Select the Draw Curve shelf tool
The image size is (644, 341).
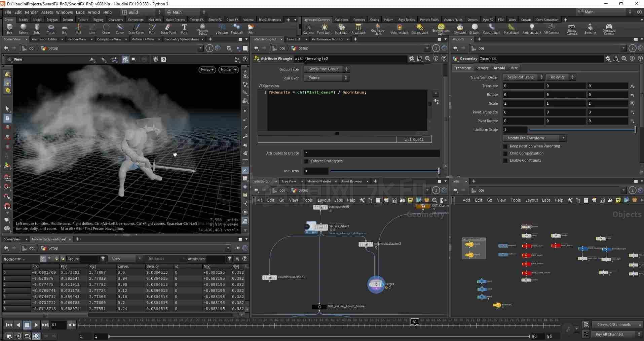tap(136, 29)
